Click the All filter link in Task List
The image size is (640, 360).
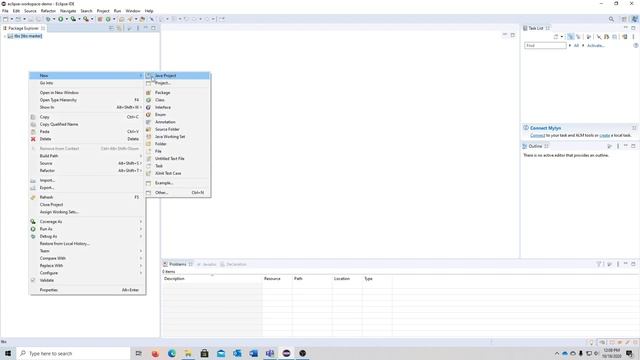(576, 46)
